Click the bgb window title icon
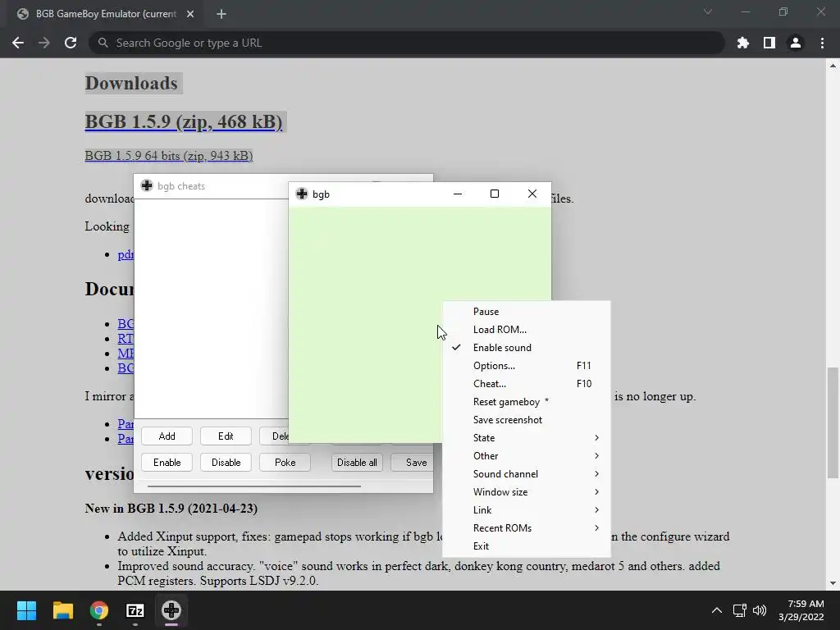 [302, 194]
